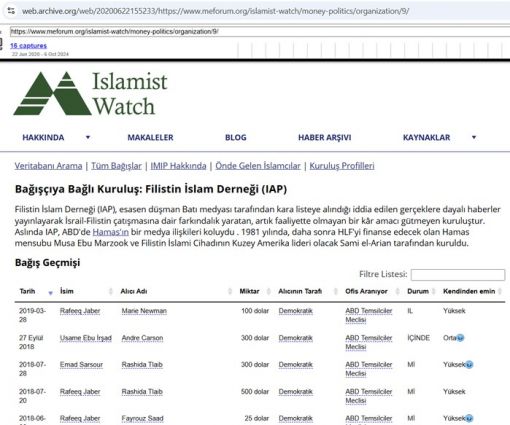This screenshot has width=510, height=425.
Task: Open Önde Gelen İslamcılar link
Action: point(258,166)
